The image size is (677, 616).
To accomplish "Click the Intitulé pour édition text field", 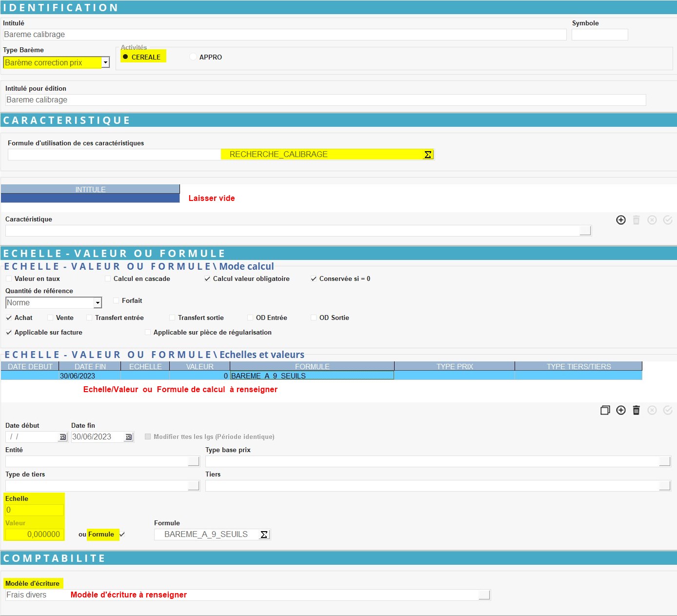I will click(325, 100).
